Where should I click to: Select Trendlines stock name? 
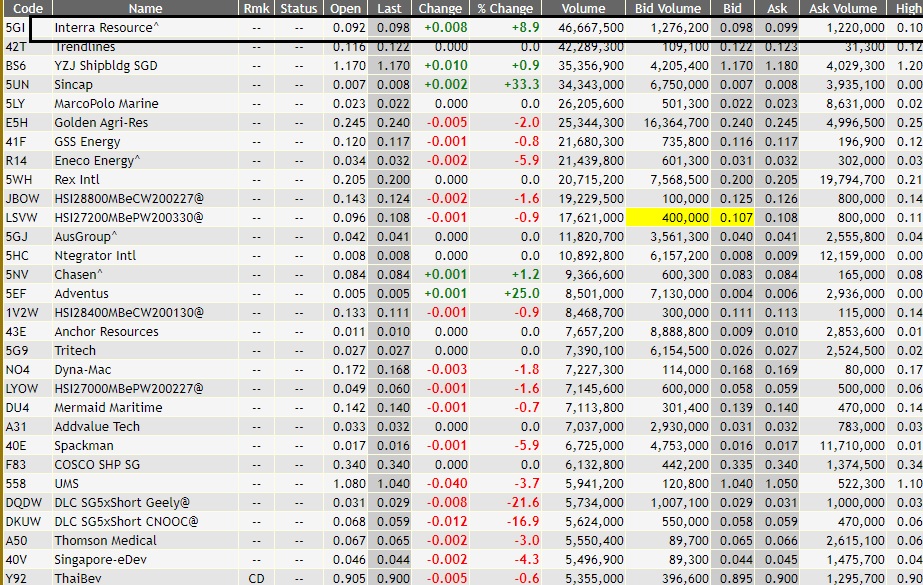(x=85, y=47)
